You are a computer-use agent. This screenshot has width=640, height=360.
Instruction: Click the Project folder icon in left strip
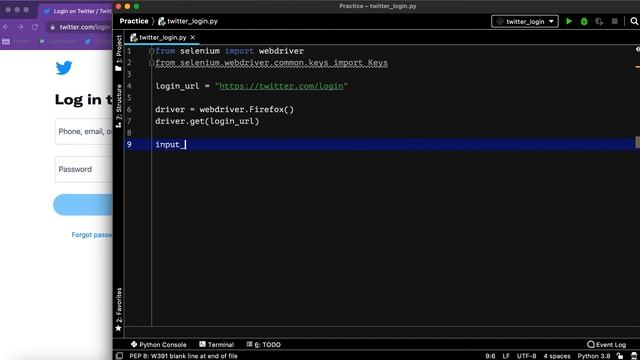pyautogui.click(x=118, y=69)
